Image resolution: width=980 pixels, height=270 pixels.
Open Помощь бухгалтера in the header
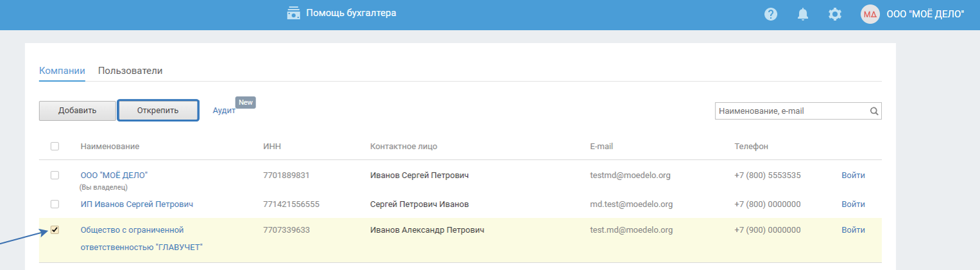pyautogui.click(x=351, y=13)
